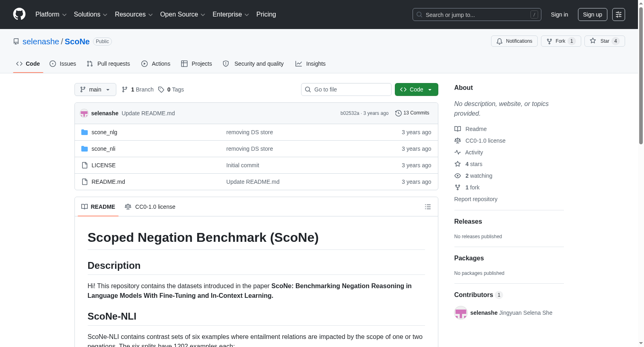Open the README.md file name
The image size is (644, 347).
point(108,182)
